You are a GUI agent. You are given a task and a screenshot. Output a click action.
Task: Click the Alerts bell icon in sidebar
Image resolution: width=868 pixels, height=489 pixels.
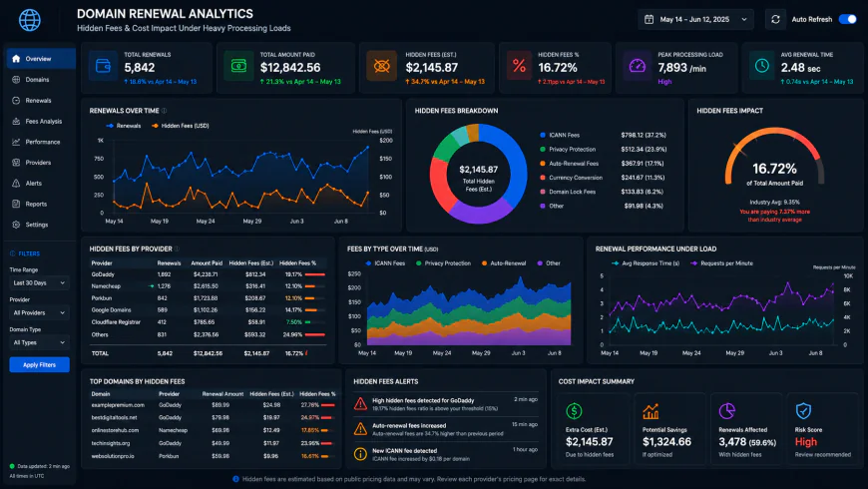pyautogui.click(x=16, y=184)
